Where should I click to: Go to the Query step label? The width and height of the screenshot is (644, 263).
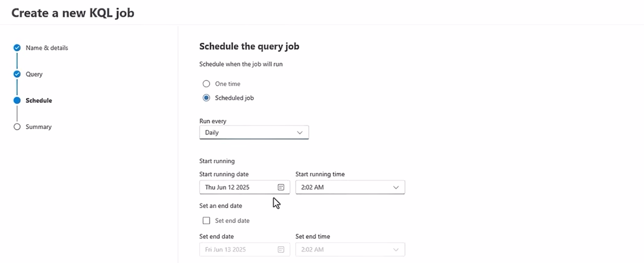34,74
